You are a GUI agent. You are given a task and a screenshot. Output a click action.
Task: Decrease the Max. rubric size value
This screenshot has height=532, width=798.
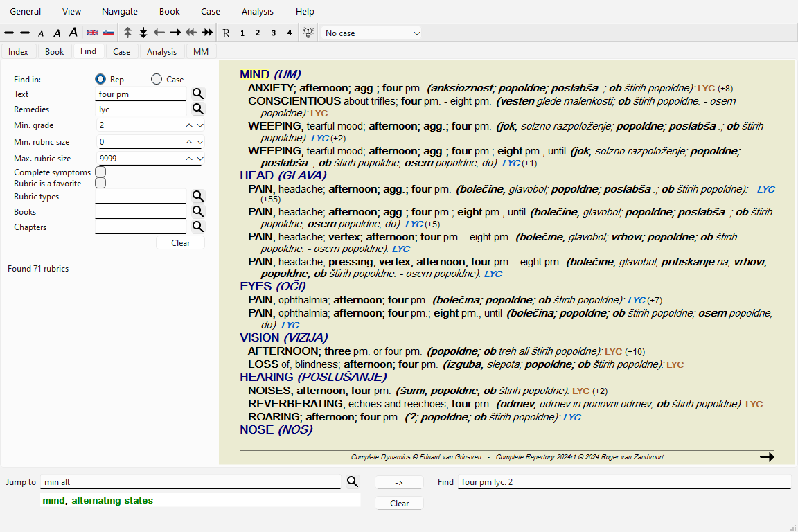click(x=200, y=159)
